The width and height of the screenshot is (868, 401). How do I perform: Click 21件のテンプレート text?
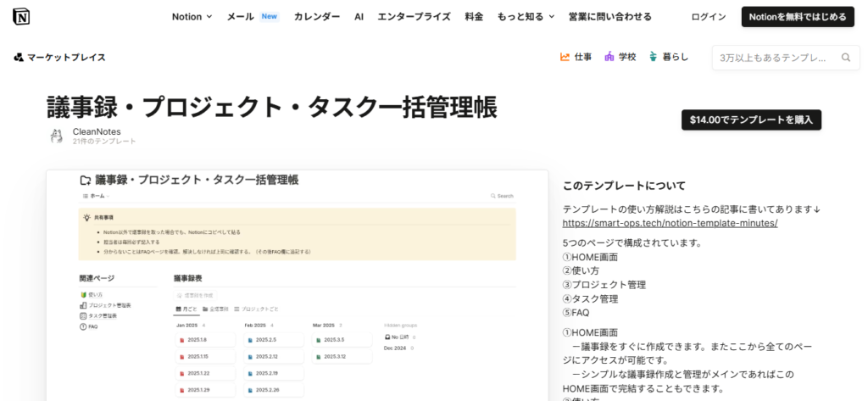coord(104,142)
